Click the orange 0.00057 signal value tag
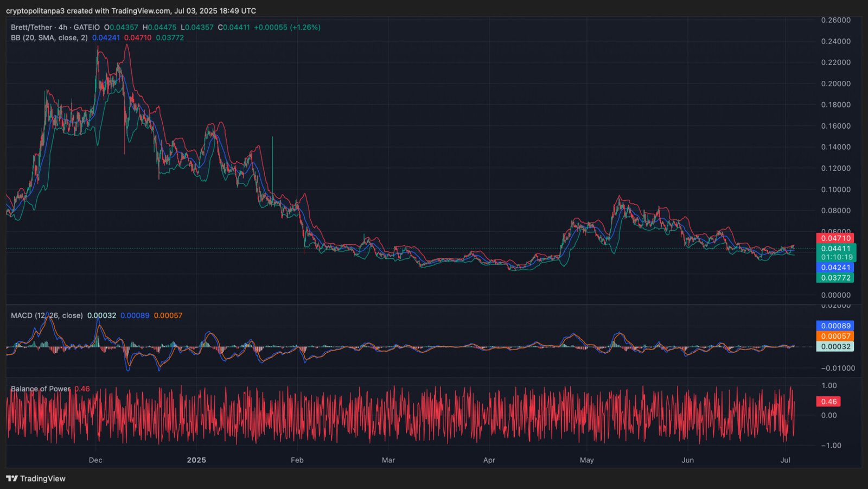 [835, 336]
